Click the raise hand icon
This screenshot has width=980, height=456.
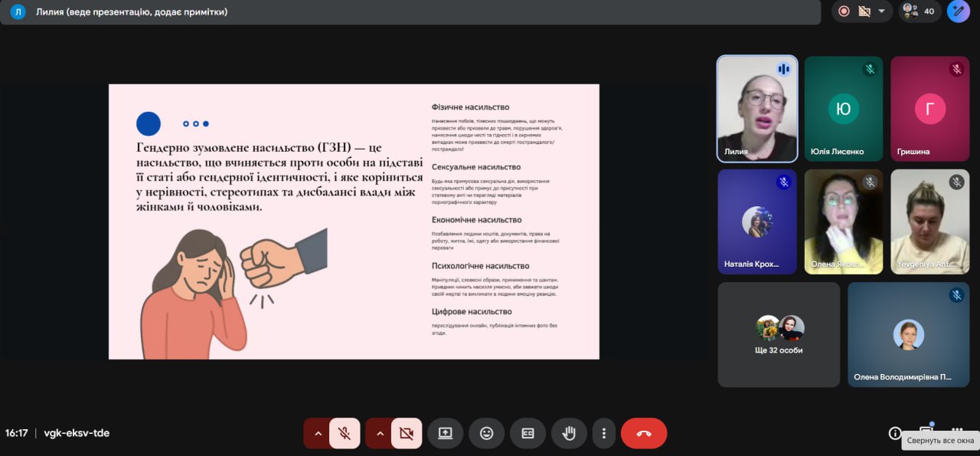pos(568,433)
